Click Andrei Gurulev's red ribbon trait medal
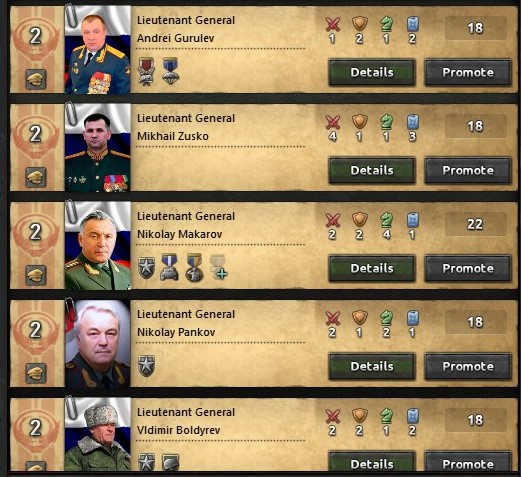Viewport: 521px width, 477px height. click(x=146, y=71)
